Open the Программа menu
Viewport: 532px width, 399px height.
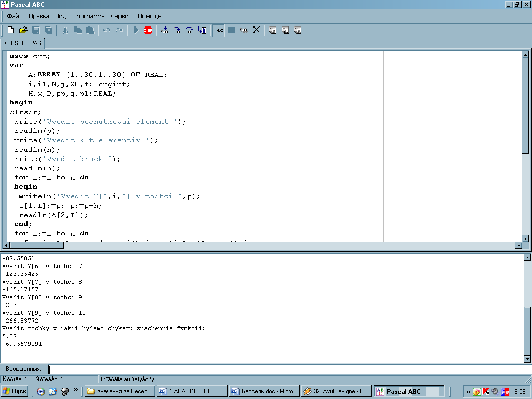(88, 16)
